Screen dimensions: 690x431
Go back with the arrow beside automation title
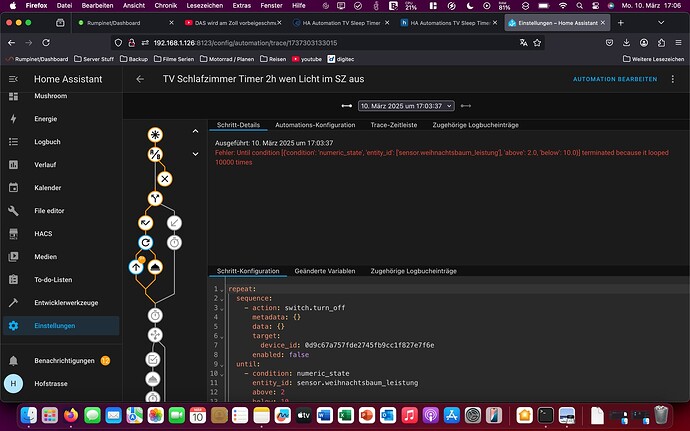coord(140,79)
